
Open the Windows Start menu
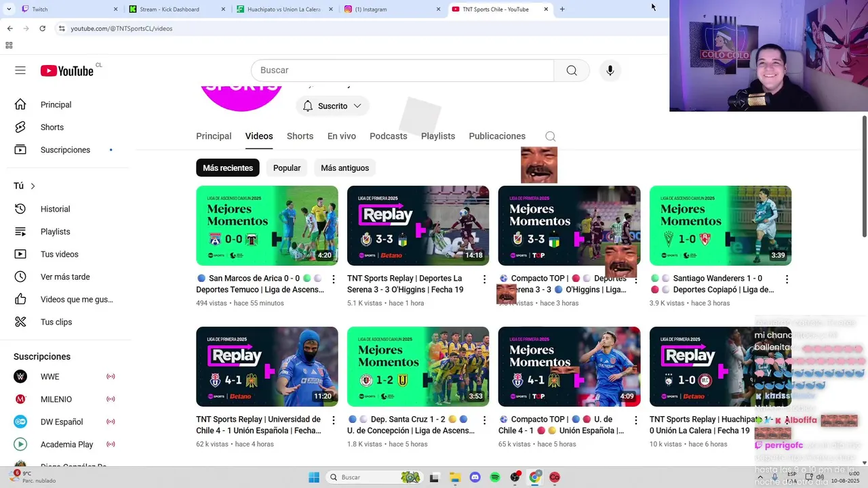tap(314, 477)
